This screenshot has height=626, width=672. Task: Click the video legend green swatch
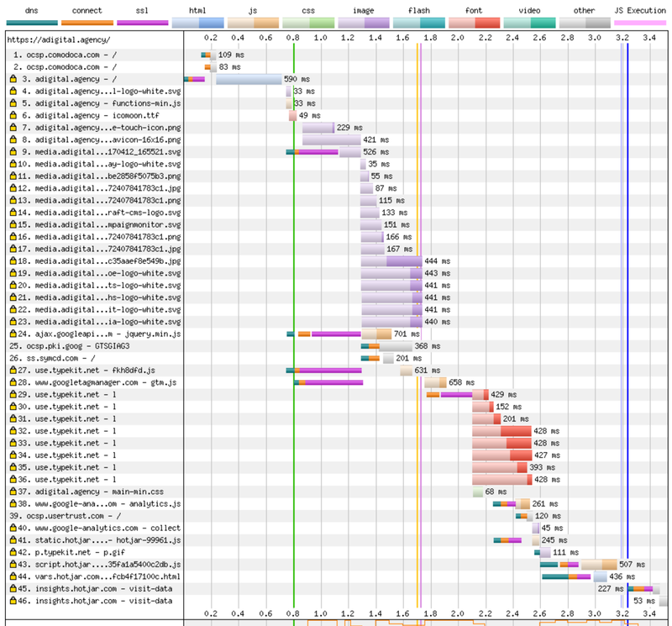tap(529, 23)
